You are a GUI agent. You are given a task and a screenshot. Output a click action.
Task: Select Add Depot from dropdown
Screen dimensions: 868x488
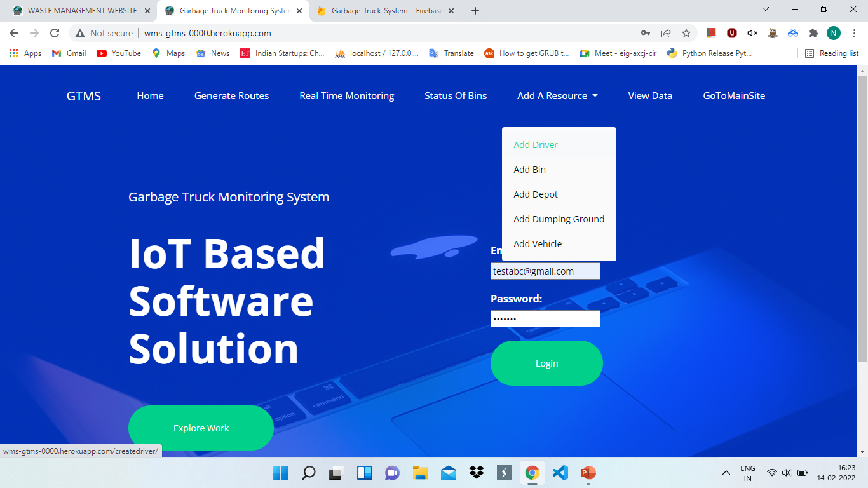click(559, 194)
